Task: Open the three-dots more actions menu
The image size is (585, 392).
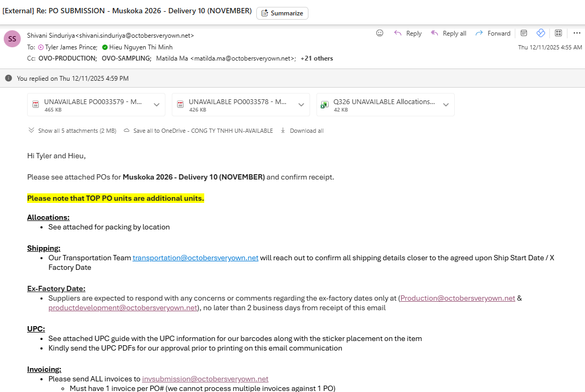Action: (576, 33)
